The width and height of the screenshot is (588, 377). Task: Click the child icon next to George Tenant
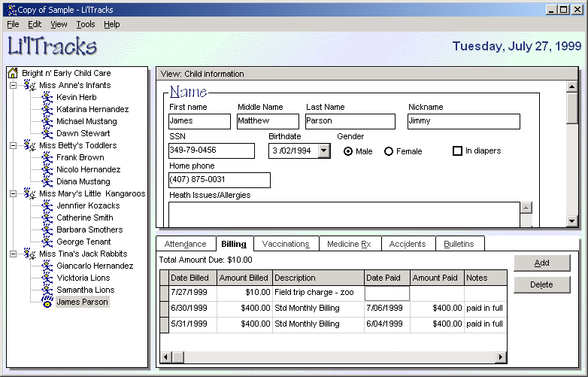47,242
